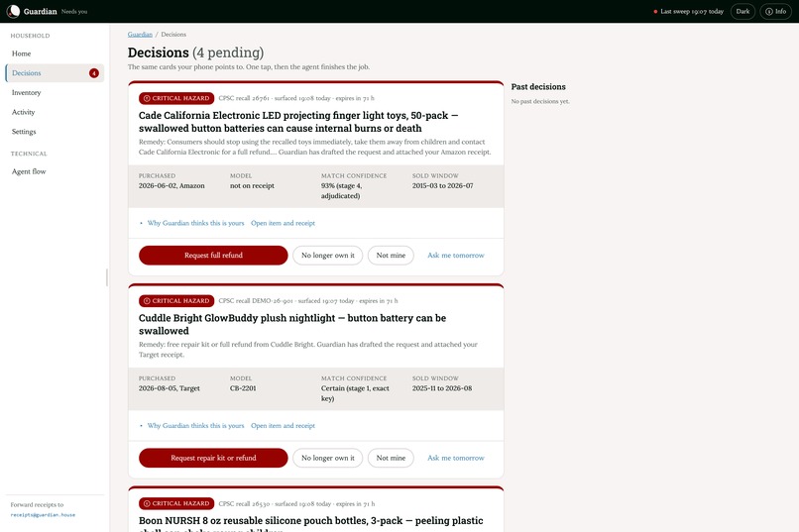799x532 pixels.
Task: Click 'CPSC recall 26530' metadata text
Action: tap(244, 503)
